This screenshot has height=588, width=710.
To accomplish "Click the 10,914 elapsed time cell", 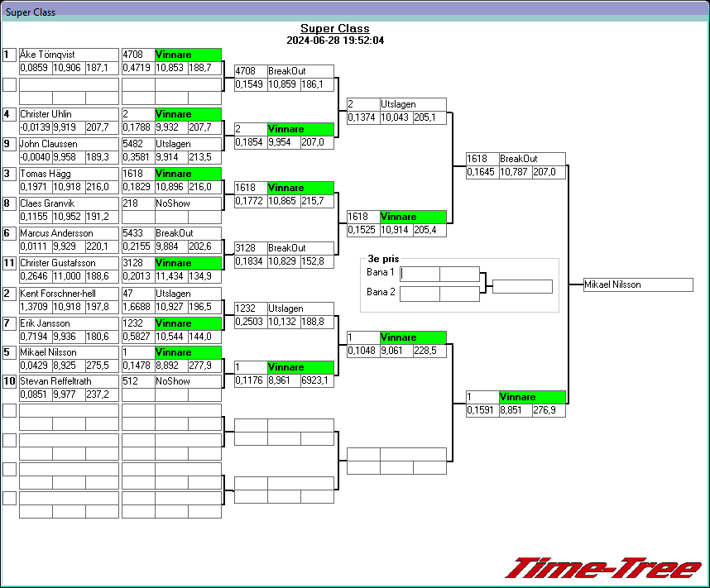I will [396, 230].
